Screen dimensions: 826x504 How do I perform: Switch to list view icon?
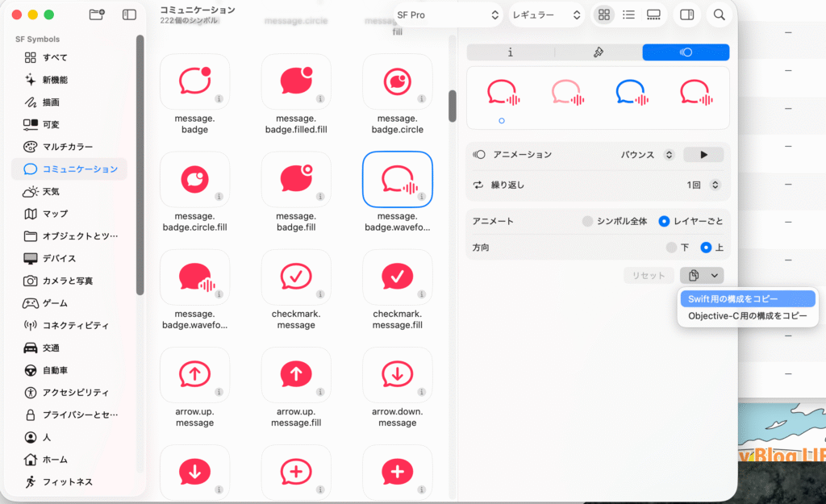pos(628,15)
